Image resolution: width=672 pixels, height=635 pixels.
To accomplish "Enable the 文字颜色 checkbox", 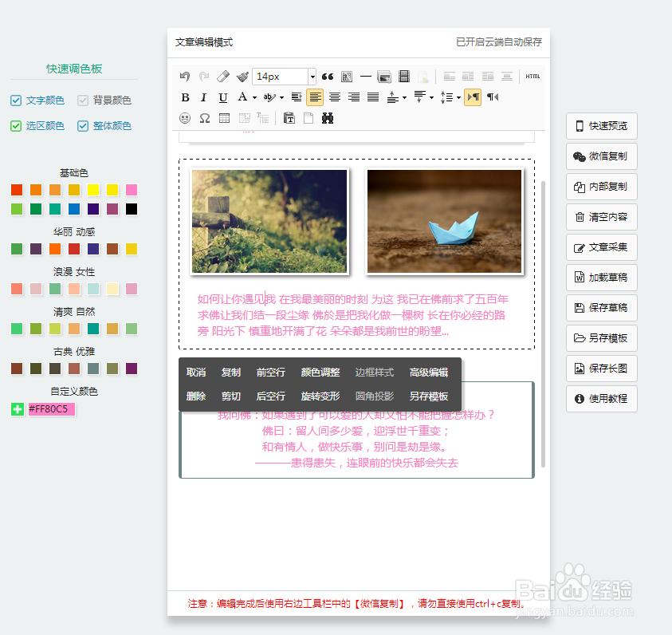I will tap(17, 100).
